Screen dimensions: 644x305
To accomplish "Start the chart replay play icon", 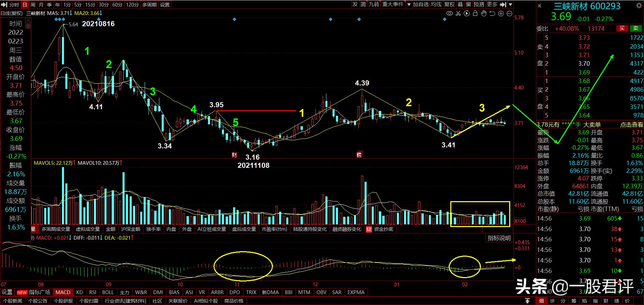I will (x=467, y=14).
